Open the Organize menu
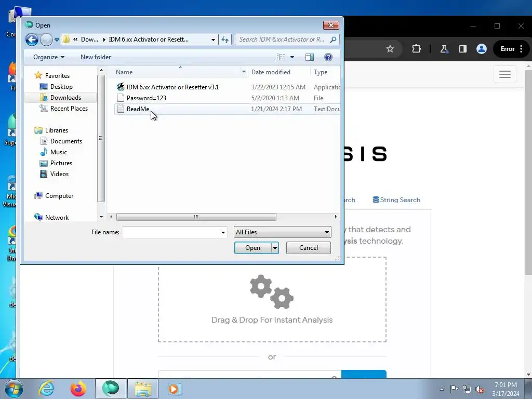This screenshot has width=532, height=399. click(48, 57)
